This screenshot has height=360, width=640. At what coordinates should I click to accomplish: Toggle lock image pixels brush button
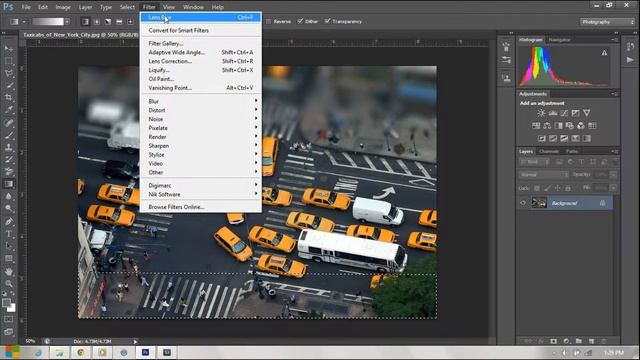(x=547, y=188)
